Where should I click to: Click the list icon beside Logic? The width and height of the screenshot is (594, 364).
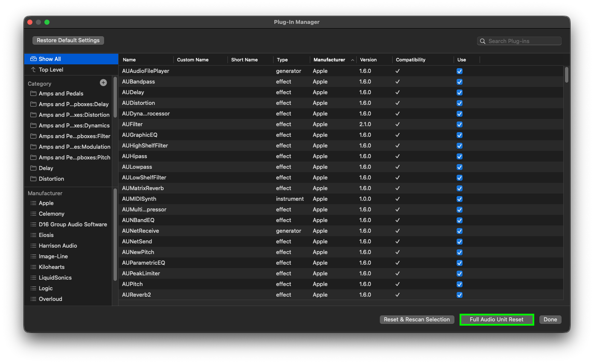(x=33, y=288)
